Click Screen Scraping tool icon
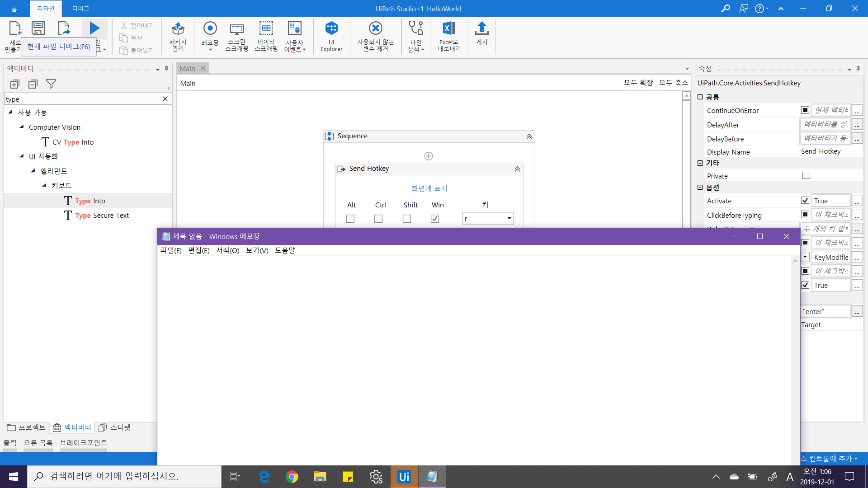 point(236,29)
